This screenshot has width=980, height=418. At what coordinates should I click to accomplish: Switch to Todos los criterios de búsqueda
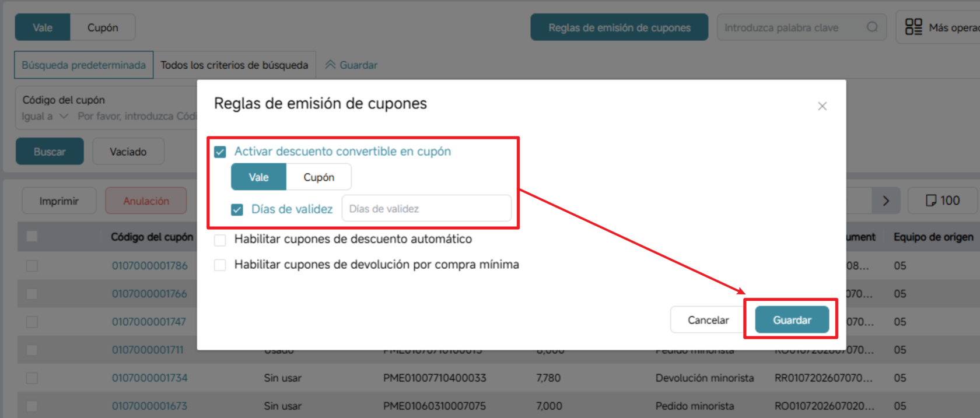(x=235, y=65)
